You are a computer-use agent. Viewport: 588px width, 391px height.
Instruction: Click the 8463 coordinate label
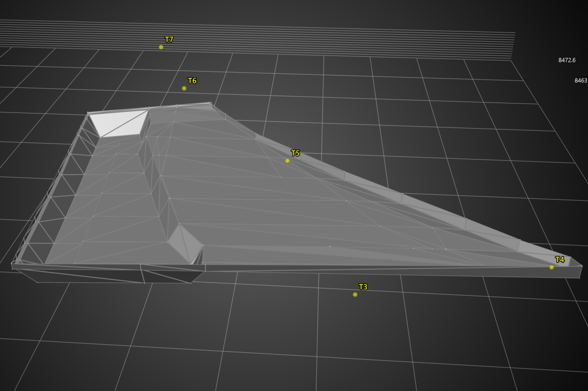pos(581,80)
